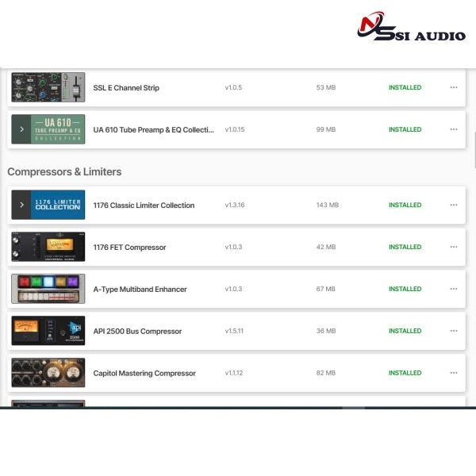Image resolution: width=476 pixels, height=476 pixels.
Task: Open more options for A-Type Multiband Enhancer
Action: [454, 289]
